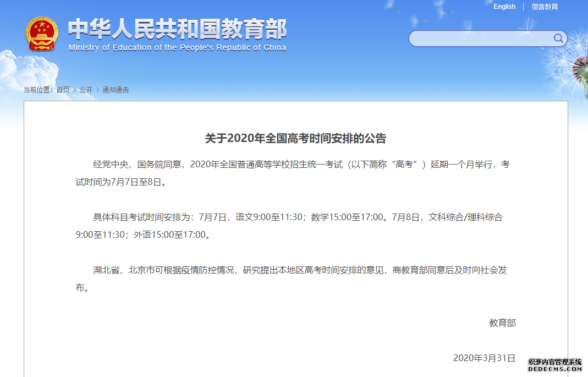The width and height of the screenshot is (588, 377).
Task: Click the English site banner subtitle text
Action: (x=177, y=47)
